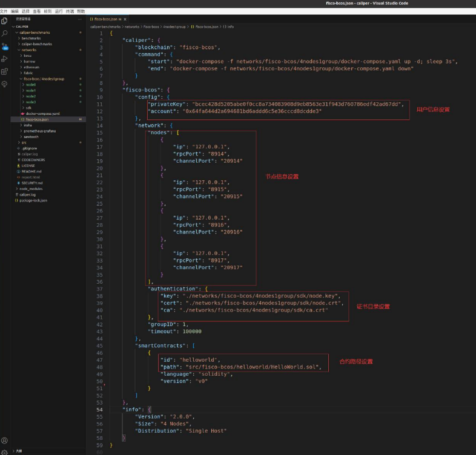Click the LICENSE file icon

point(19,166)
